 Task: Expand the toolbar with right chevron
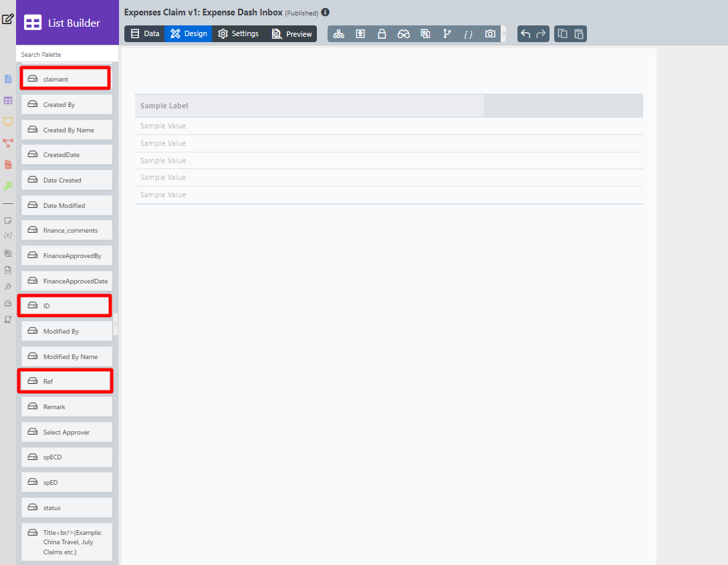tap(503, 34)
